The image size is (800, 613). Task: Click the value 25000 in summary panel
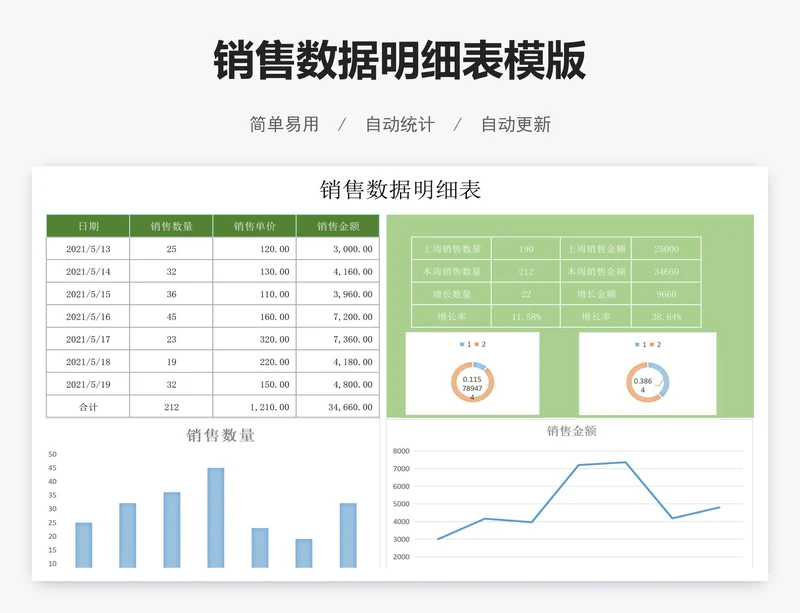(666, 249)
